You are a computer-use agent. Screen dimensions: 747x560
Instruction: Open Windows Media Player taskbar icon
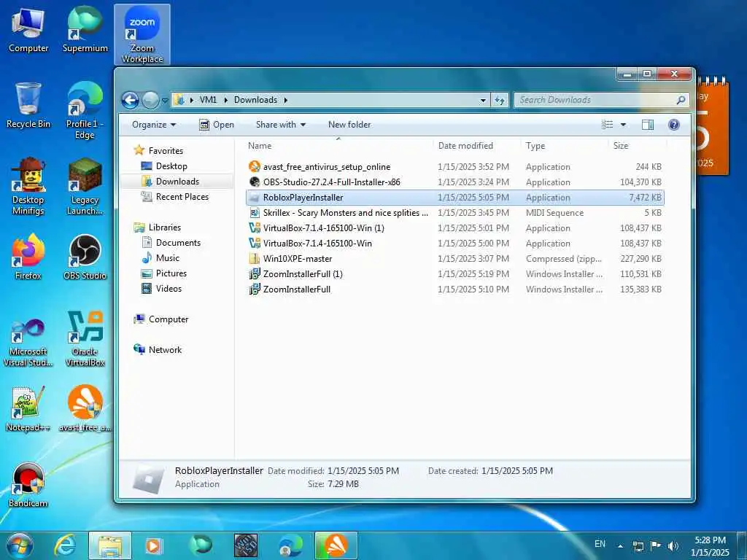tap(153, 545)
